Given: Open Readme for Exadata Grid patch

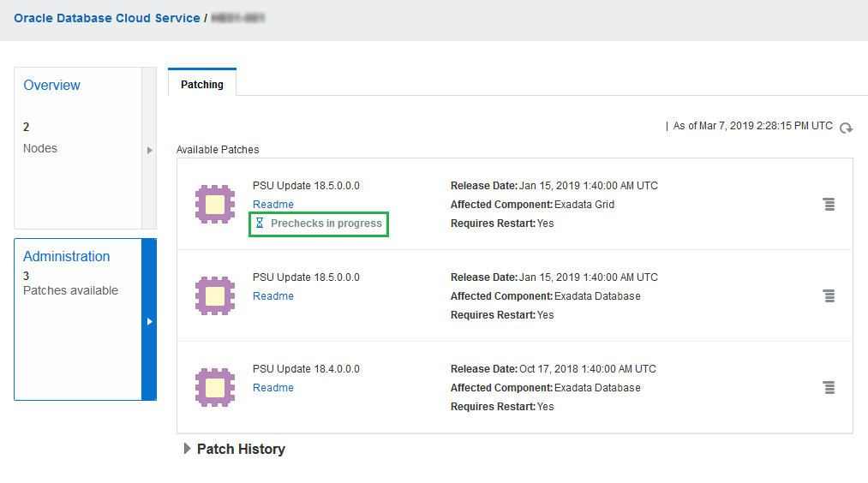Looking at the screenshot, I should (x=272, y=205).
